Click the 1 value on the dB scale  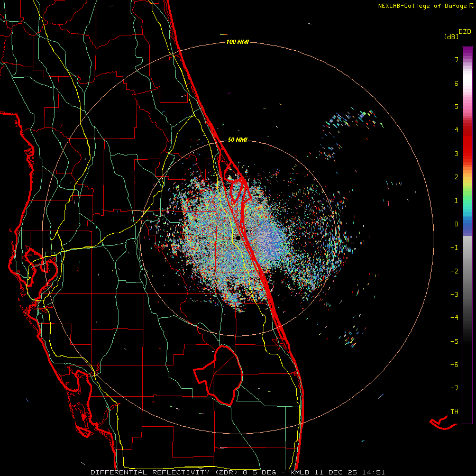(456, 200)
